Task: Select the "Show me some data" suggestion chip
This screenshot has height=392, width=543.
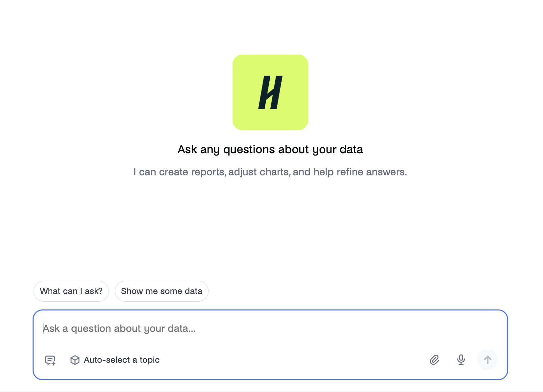Action: 161,291
